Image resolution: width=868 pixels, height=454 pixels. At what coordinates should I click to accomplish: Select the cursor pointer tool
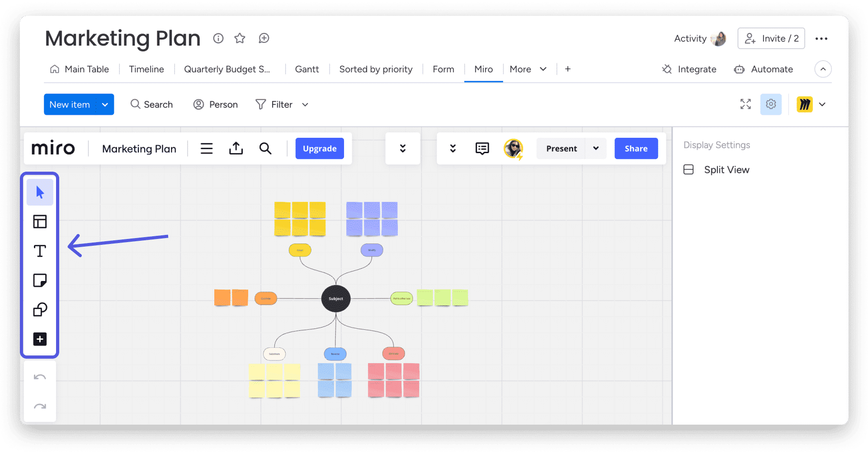(40, 192)
